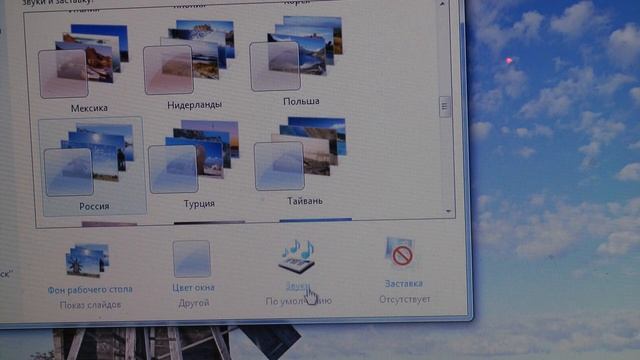Click the scrollbar up arrow
This screenshot has height=360, width=640.
pos(442,4)
